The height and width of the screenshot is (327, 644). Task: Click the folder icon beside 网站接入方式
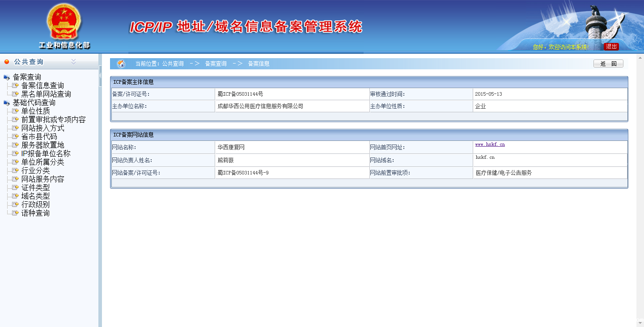(x=16, y=128)
